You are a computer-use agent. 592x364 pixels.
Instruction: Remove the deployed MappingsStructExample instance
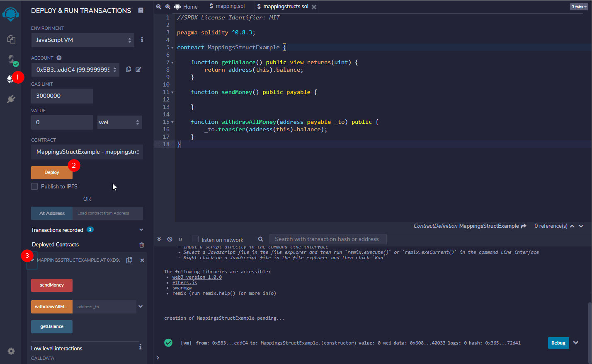(142, 260)
